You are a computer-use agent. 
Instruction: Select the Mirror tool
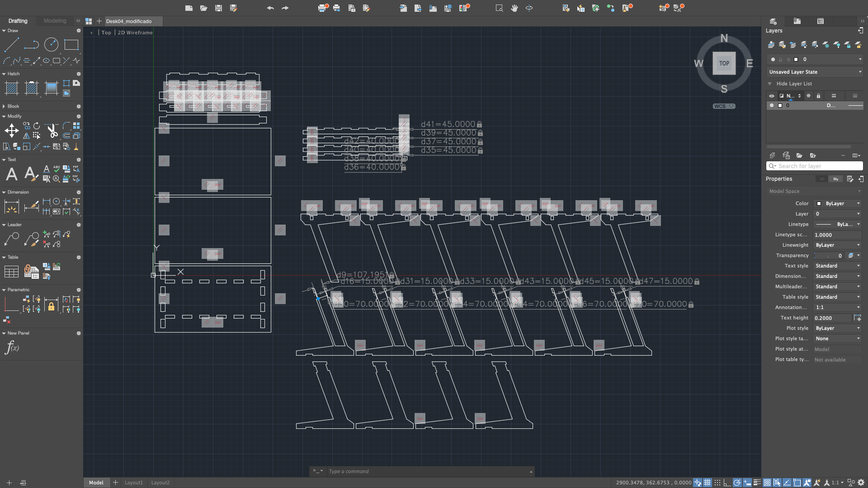[x=27, y=135]
